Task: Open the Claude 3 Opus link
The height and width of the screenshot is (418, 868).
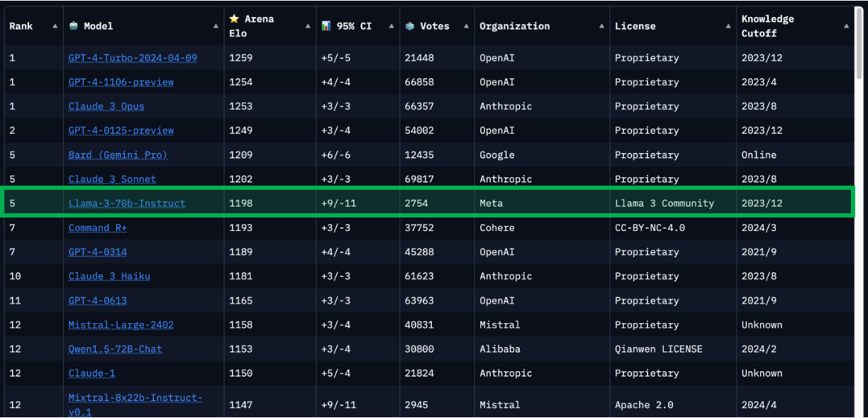Action: [x=106, y=106]
